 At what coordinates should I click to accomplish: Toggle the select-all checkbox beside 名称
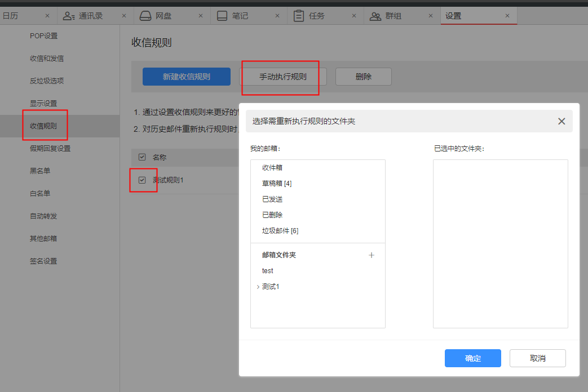point(142,157)
